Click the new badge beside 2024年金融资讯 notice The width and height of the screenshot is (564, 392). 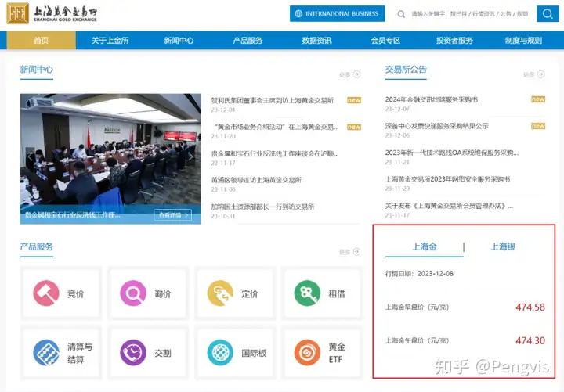[538, 99]
